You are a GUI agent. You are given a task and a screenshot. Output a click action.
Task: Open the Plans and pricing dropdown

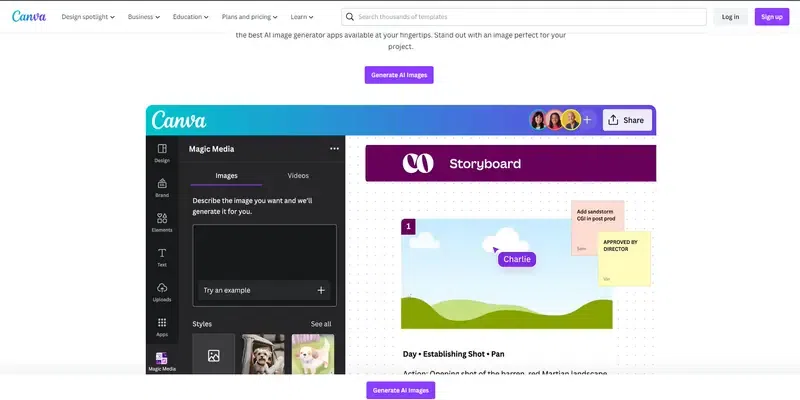pos(249,17)
